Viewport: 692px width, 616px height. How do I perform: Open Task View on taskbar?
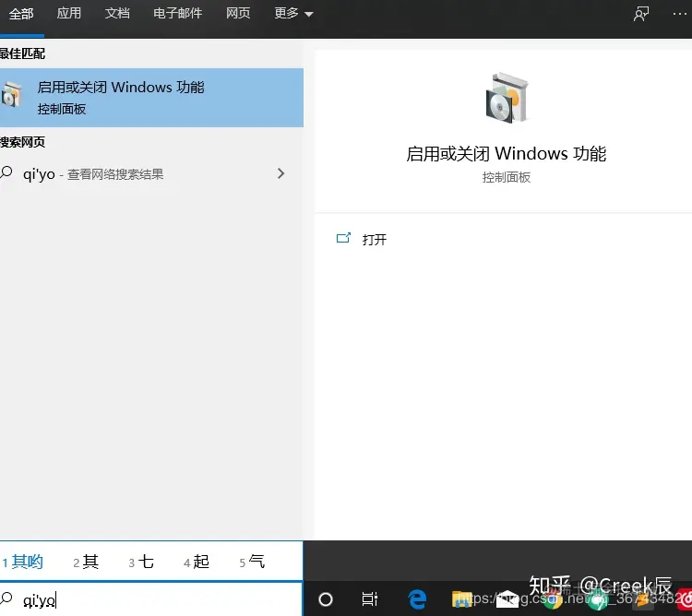[x=370, y=598]
